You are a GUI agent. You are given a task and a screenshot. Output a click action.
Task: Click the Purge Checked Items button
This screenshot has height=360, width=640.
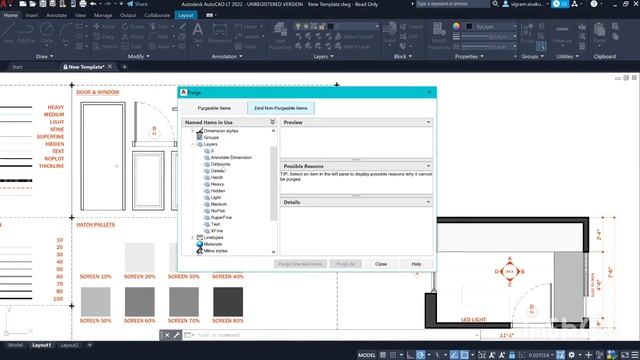coord(300,264)
